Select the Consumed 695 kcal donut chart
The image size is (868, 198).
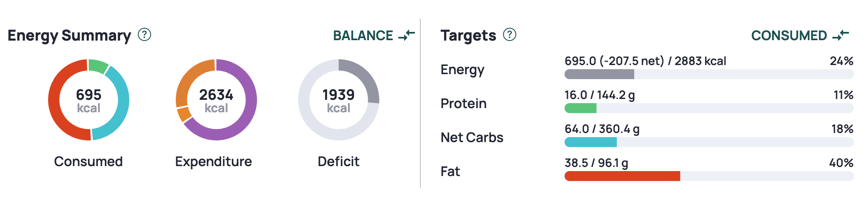[x=89, y=100]
